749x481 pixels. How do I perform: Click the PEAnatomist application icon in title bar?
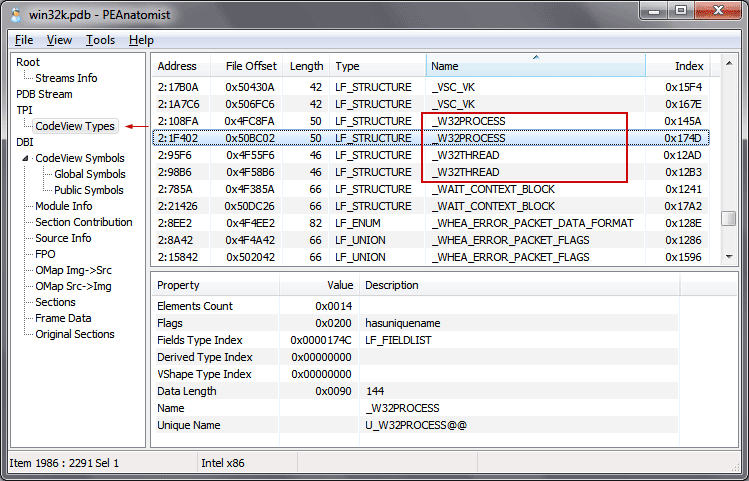click(x=16, y=15)
